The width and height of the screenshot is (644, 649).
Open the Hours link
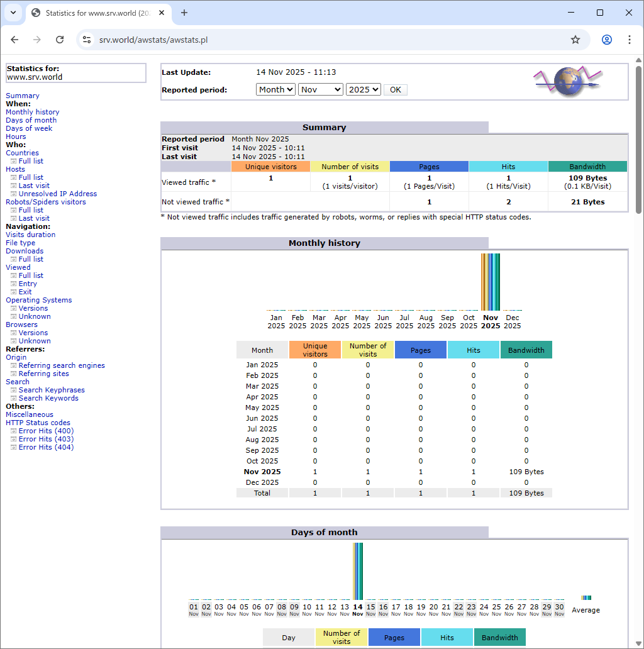coord(16,136)
